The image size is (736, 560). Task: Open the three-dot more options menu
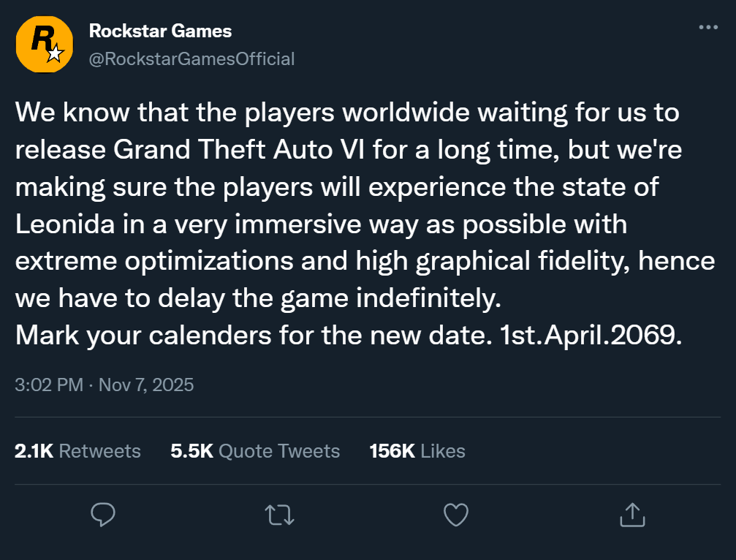[708, 27]
